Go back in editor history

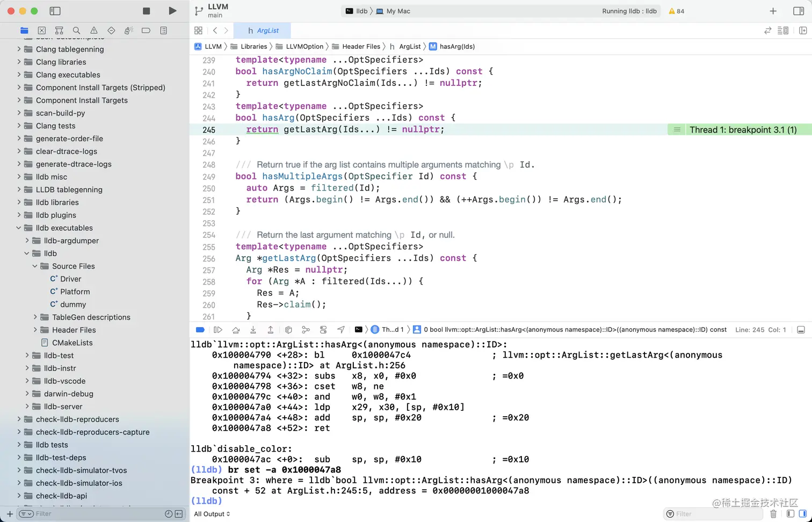215,31
